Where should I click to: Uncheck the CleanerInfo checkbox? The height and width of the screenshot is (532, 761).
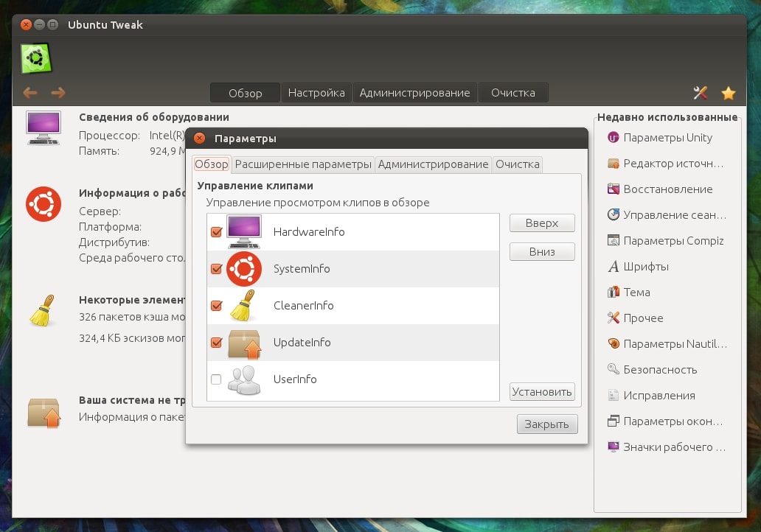click(217, 306)
